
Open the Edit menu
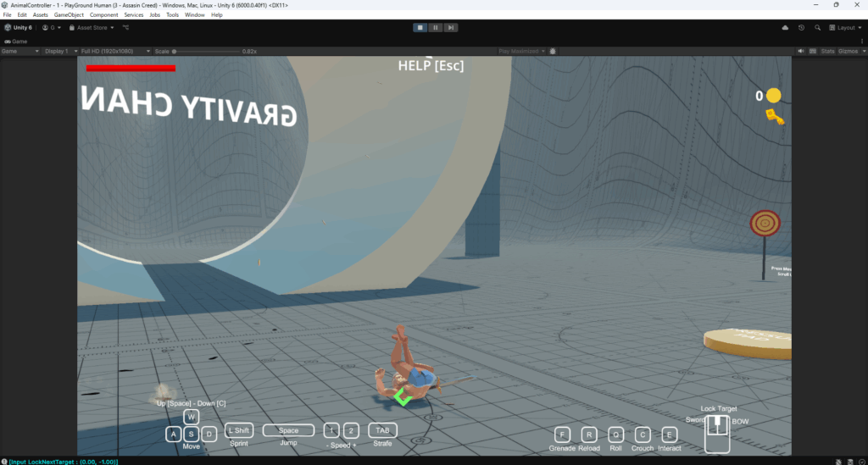pyautogui.click(x=22, y=15)
